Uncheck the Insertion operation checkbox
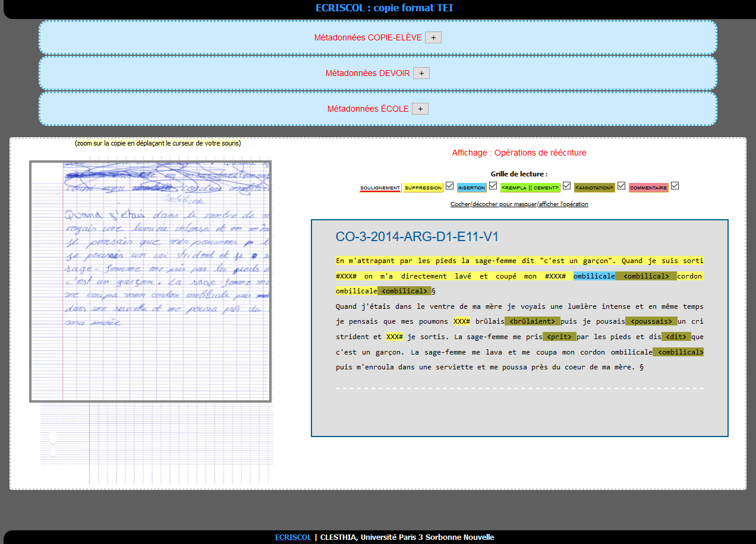The image size is (756, 544). (493, 186)
